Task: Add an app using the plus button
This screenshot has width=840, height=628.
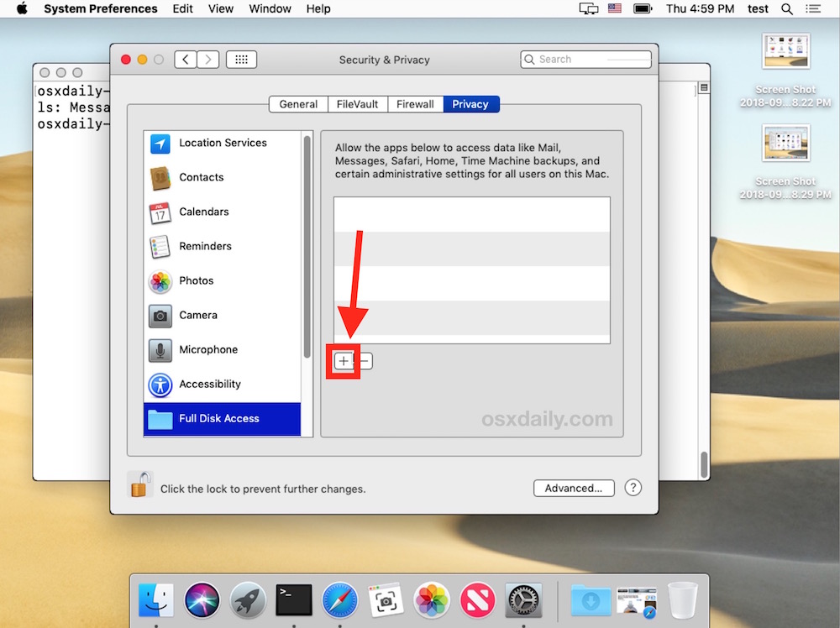Action: 343,360
